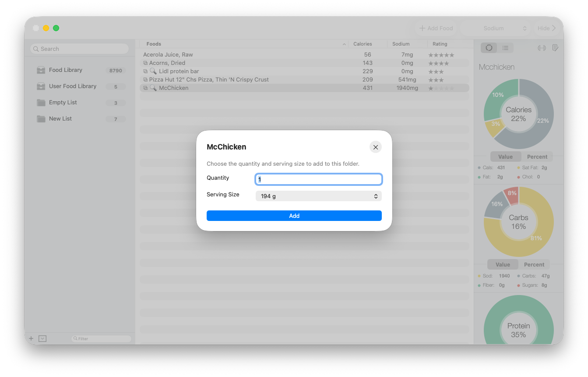Viewport: 588px width, 377px height.
Task: Click the copy icon beside Lidl protein bar
Action: coord(145,71)
